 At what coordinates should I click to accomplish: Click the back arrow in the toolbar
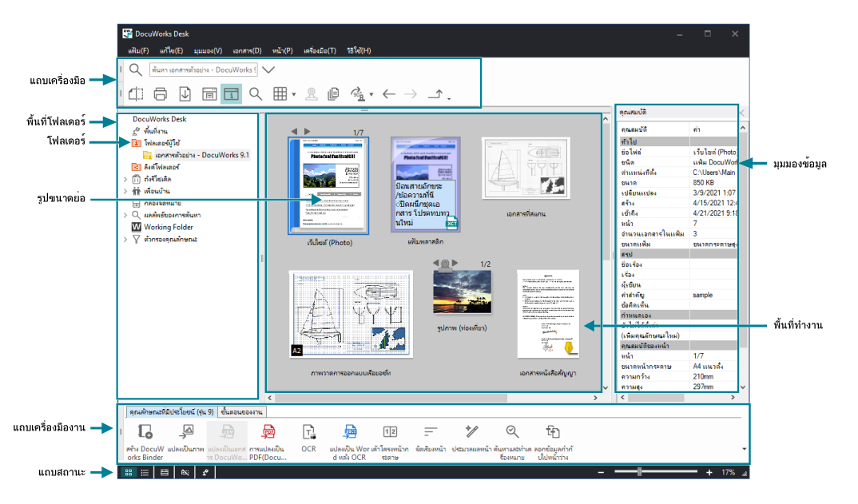(x=389, y=93)
